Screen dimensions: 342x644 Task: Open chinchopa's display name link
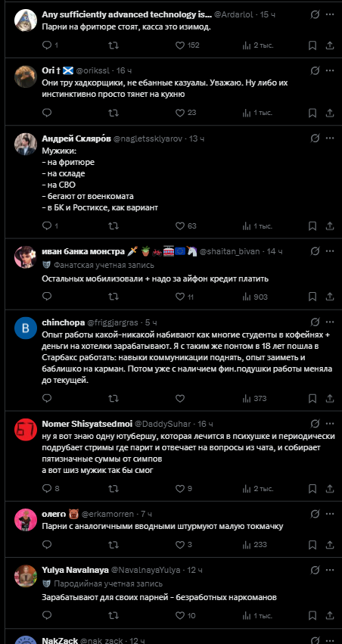pyautogui.click(x=64, y=322)
